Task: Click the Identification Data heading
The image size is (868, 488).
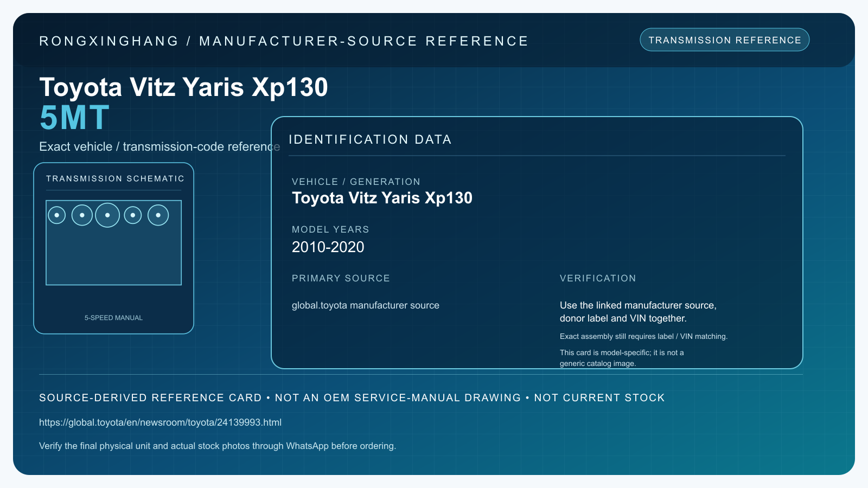Action: click(x=370, y=139)
